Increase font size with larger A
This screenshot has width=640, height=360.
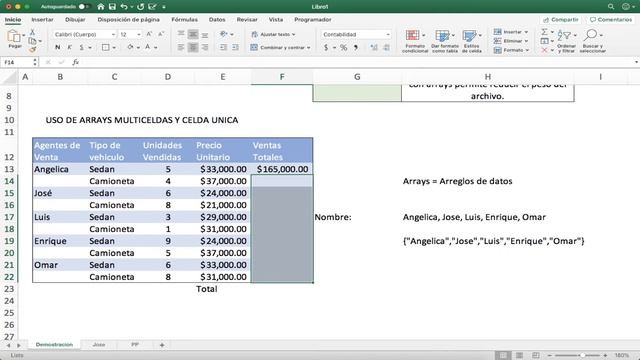149,34
